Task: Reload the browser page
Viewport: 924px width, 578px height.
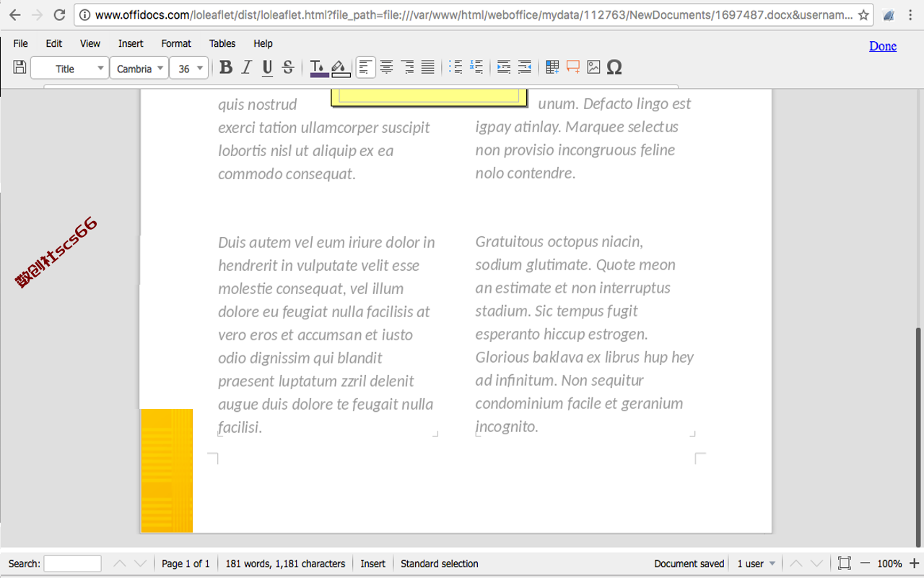Action: tap(60, 14)
